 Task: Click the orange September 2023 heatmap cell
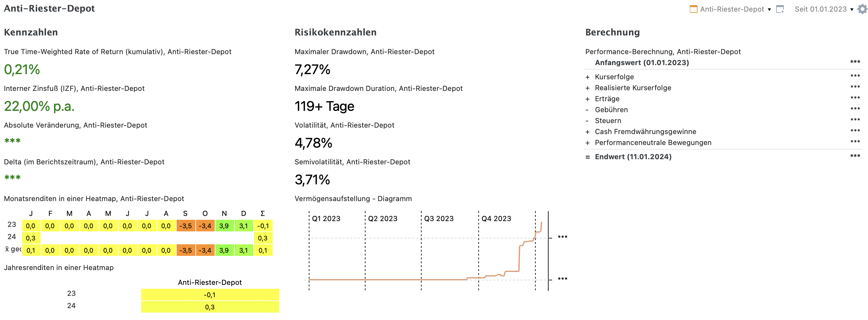[x=185, y=226]
